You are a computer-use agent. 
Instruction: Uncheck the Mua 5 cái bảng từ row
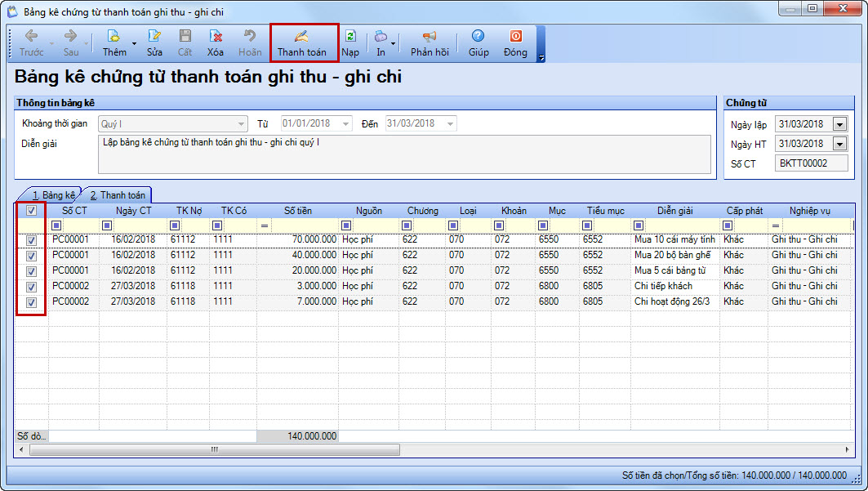[32, 271]
